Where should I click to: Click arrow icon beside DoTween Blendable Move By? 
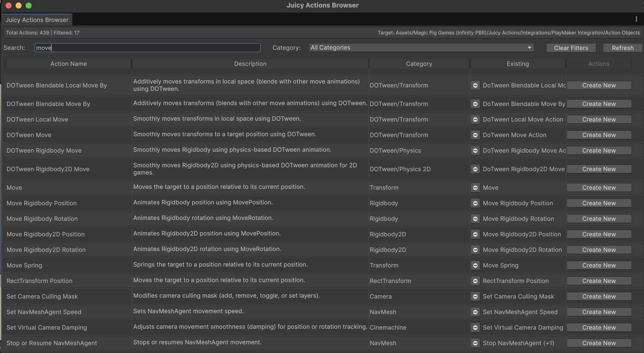[475, 104]
